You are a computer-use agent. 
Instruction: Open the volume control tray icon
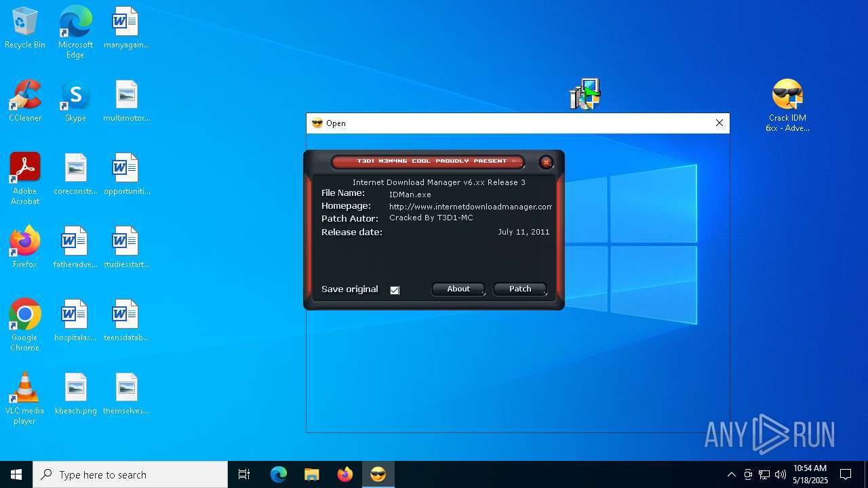(x=781, y=474)
